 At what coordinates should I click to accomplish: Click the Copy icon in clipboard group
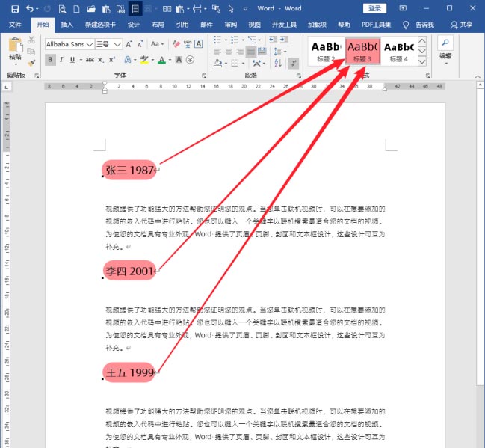(31, 52)
